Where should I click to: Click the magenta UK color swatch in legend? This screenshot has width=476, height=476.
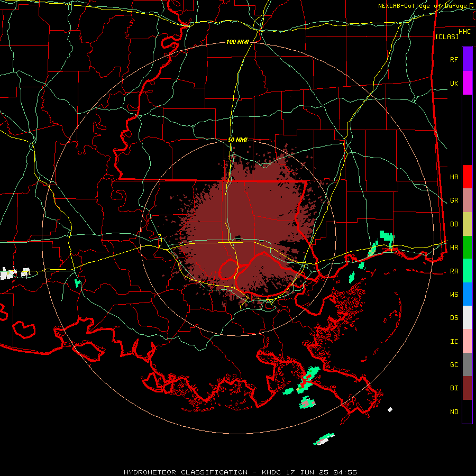pyautogui.click(x=467, y=83)
